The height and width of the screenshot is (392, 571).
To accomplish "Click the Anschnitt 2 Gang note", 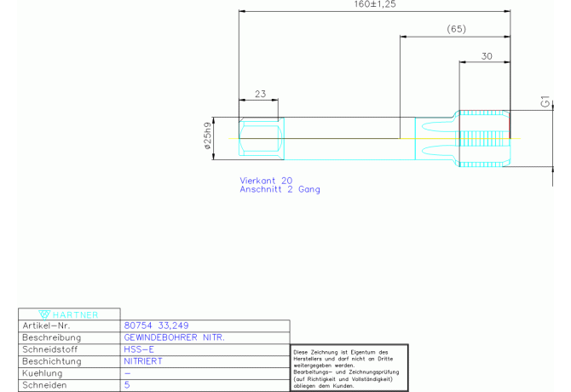I will [280, 190].
